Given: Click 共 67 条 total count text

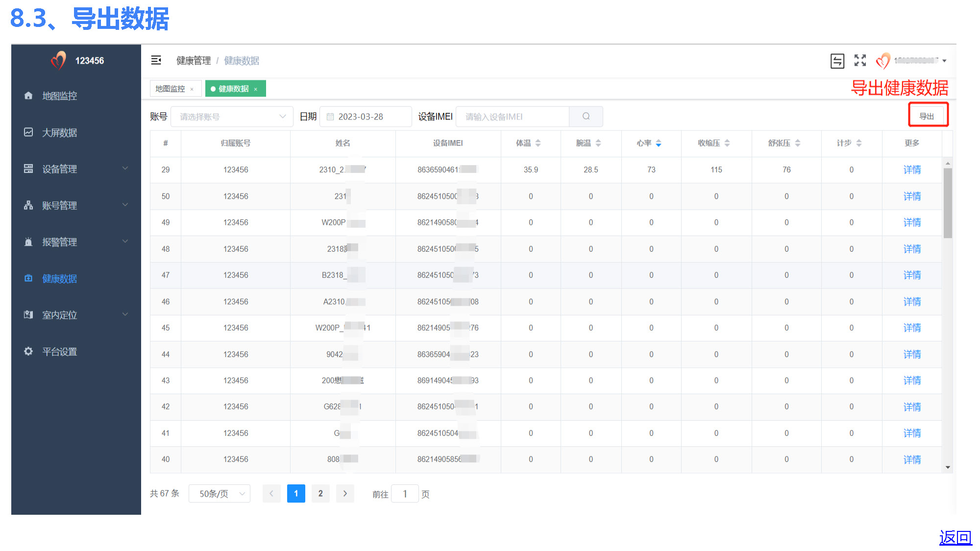Looking at the screenshot, I should pyautogui.click(x=165, y=494).
